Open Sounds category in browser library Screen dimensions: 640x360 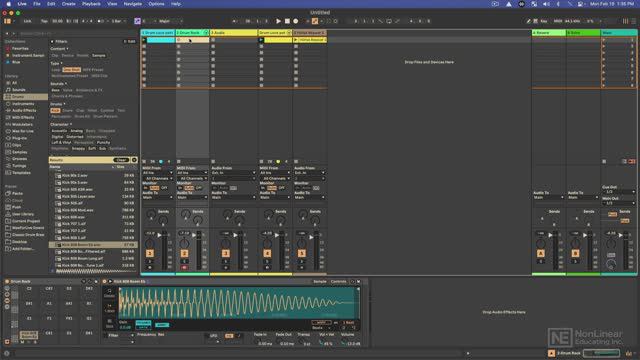coord(18,90)
